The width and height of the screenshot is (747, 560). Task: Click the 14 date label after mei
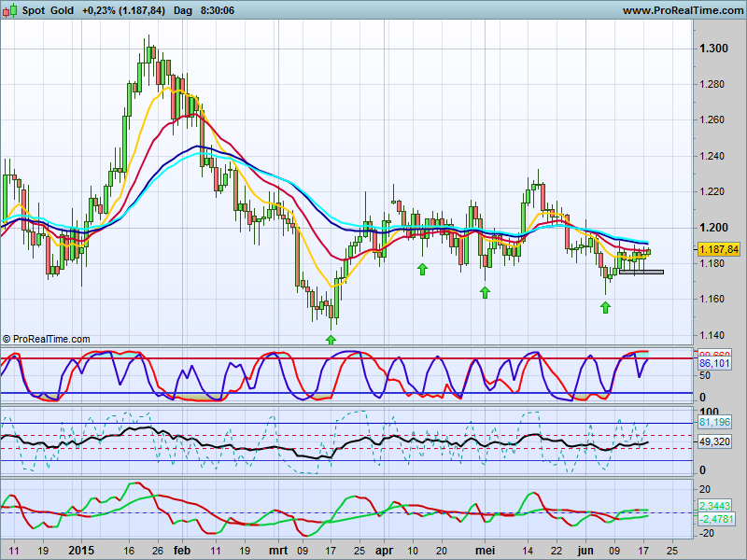point(528,551)
